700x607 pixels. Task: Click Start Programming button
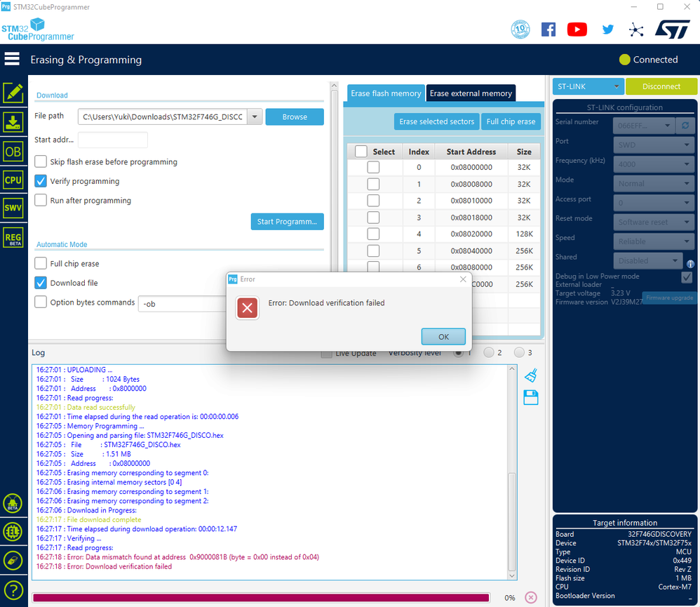(x=287, y=222)
